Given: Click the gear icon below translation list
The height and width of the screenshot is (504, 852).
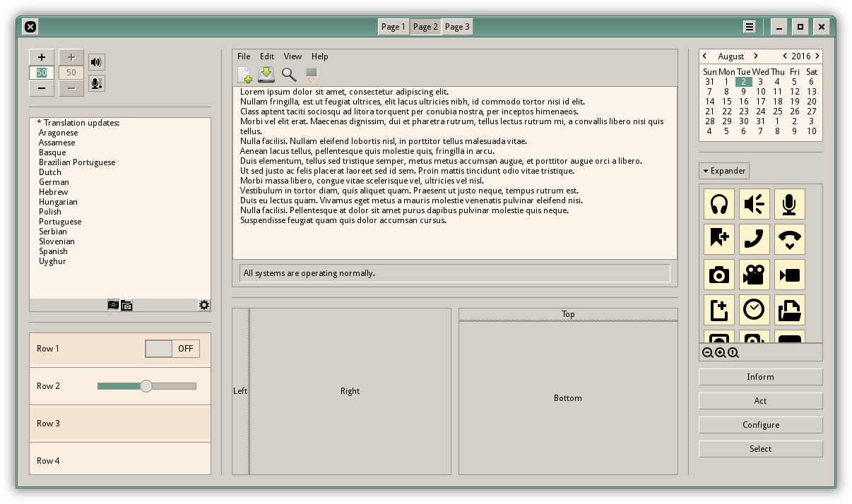Looking at the screenshot, I should click(x=204, y=305).
